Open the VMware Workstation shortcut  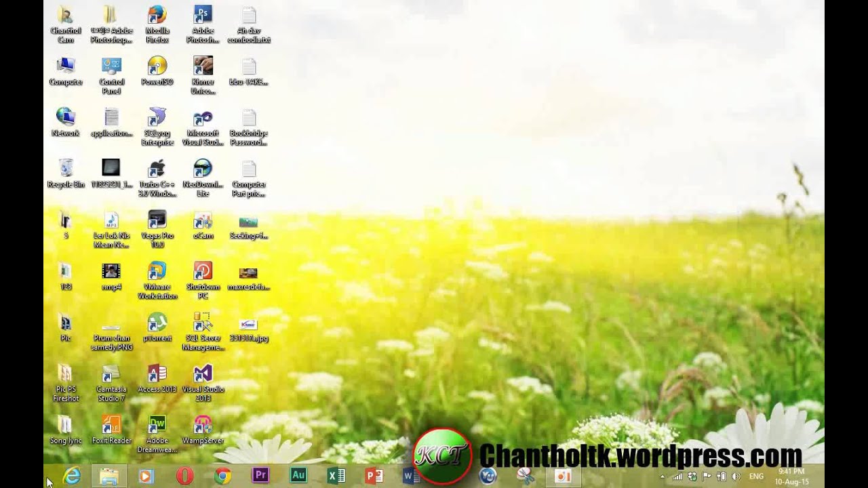(157, 281)
